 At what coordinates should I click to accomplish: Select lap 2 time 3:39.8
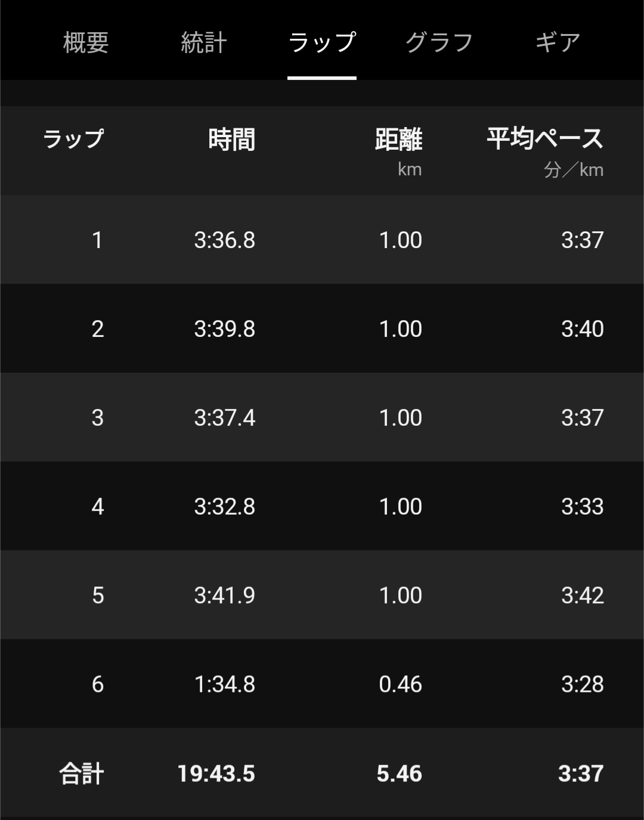click(x=224, y=329)
